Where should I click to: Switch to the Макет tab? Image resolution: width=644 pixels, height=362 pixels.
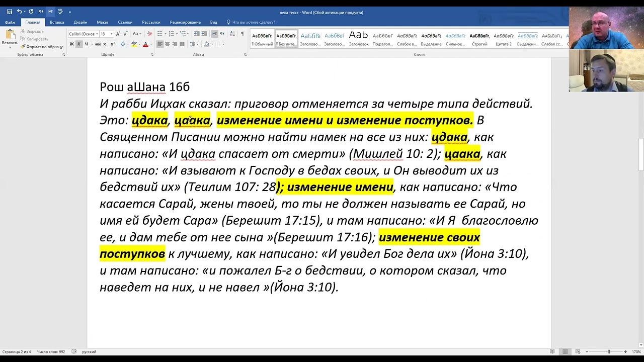[x=103, y=22]
